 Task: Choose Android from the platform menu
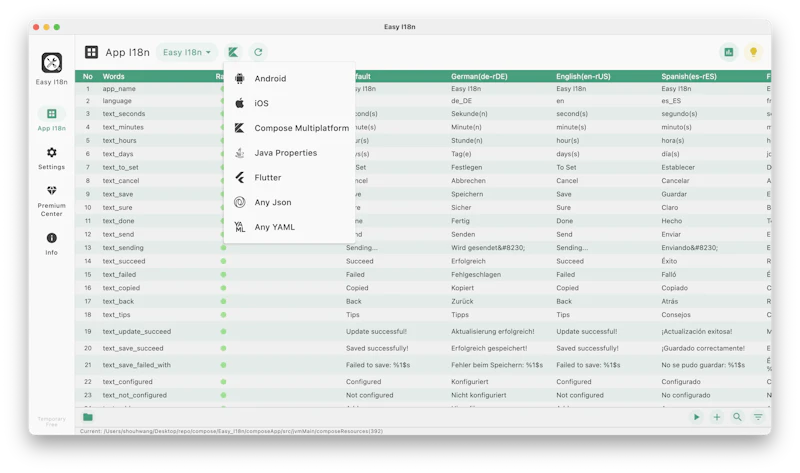[x=289, y=79]
